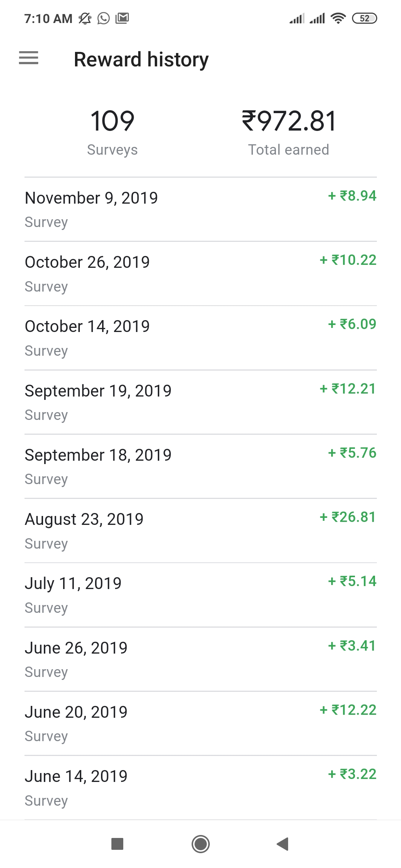The image size is (401, 868).
Task: Select the July 11, 2019 reward row
Action: click(200, 595)
